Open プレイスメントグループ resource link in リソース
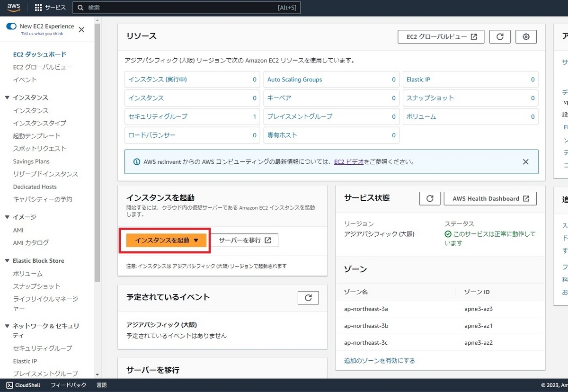The image size is (568, 392). point(300,116)
